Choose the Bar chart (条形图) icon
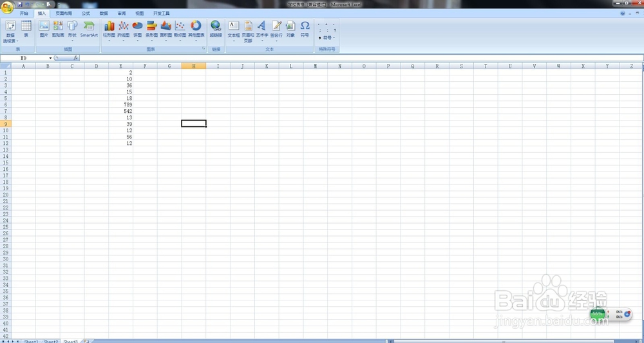 coord(151,26)
